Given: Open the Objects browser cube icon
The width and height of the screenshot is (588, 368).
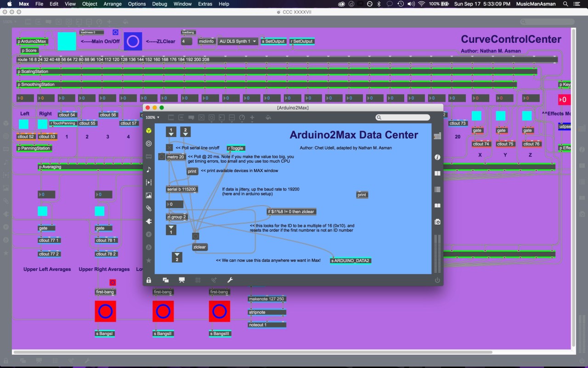Looking at the screenshot, I should pos(148,131).
